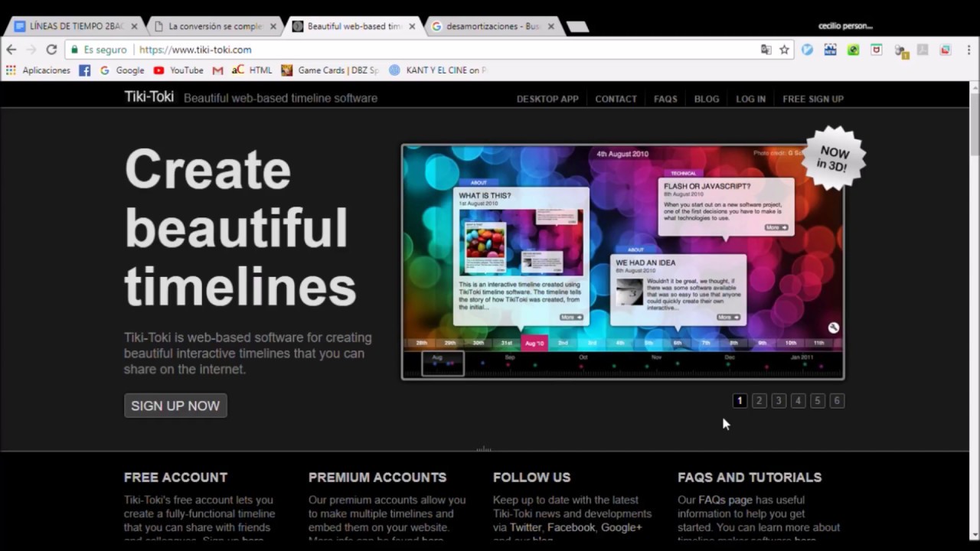
Task: Show slide 1 of the showcase
Action: (x=740, y=400)
